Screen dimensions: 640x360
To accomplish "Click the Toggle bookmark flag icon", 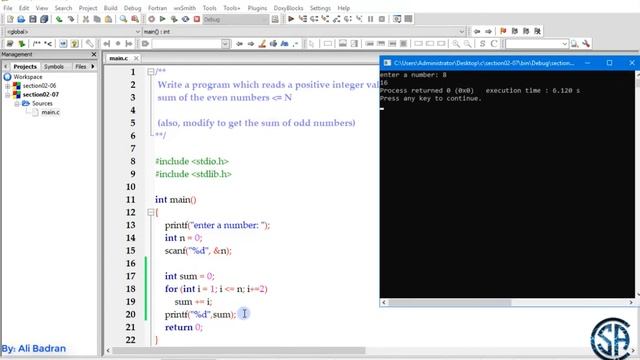I will [503, 31].
